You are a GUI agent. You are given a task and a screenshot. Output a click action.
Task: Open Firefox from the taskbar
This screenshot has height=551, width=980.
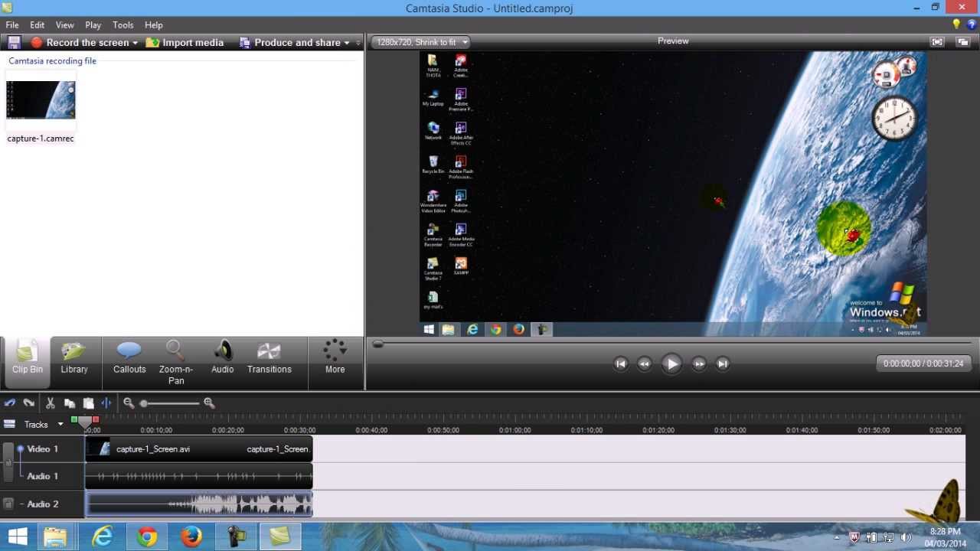(191, 537)
